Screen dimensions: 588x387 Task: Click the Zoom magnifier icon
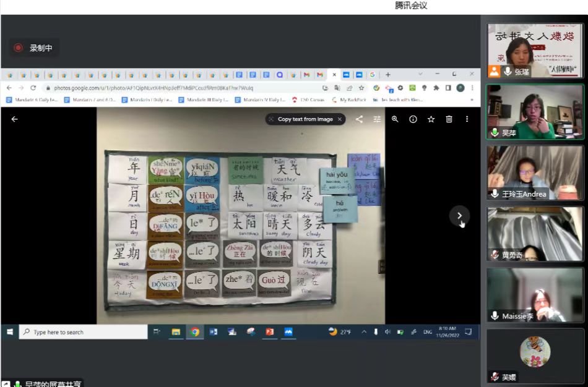(x=395, y=119)
